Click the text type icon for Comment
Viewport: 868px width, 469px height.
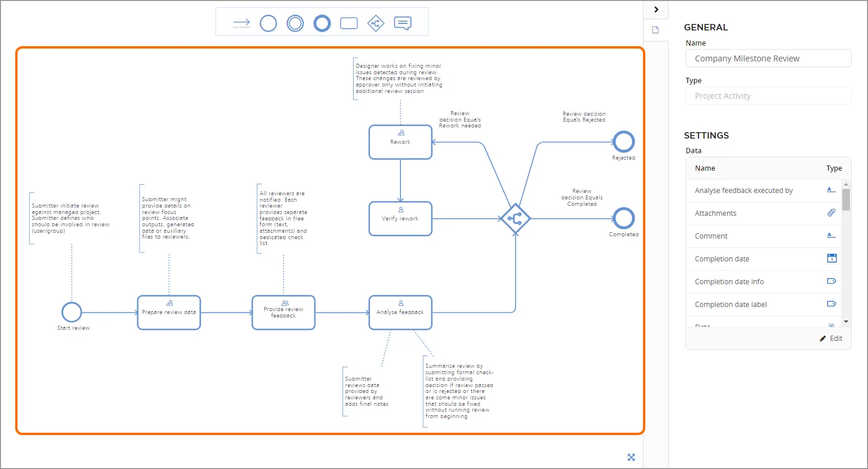tap(832, 236)
